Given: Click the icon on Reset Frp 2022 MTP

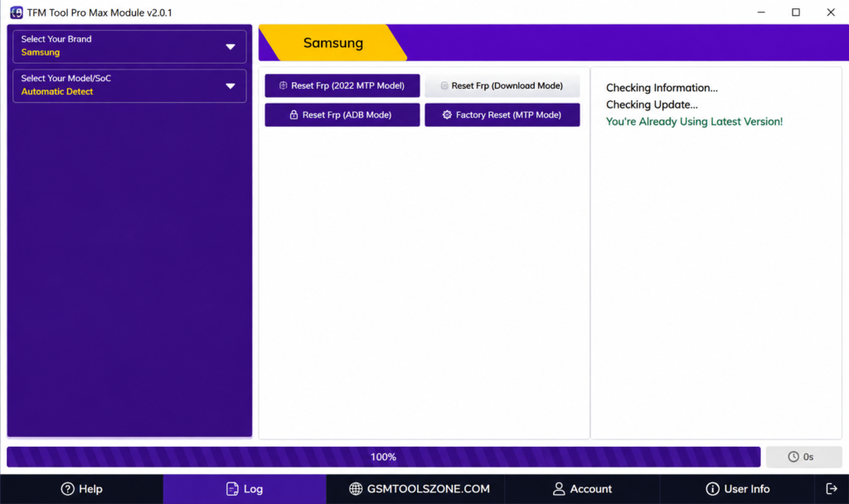Looking at the screenshot, I should click(x=283, y=85).
